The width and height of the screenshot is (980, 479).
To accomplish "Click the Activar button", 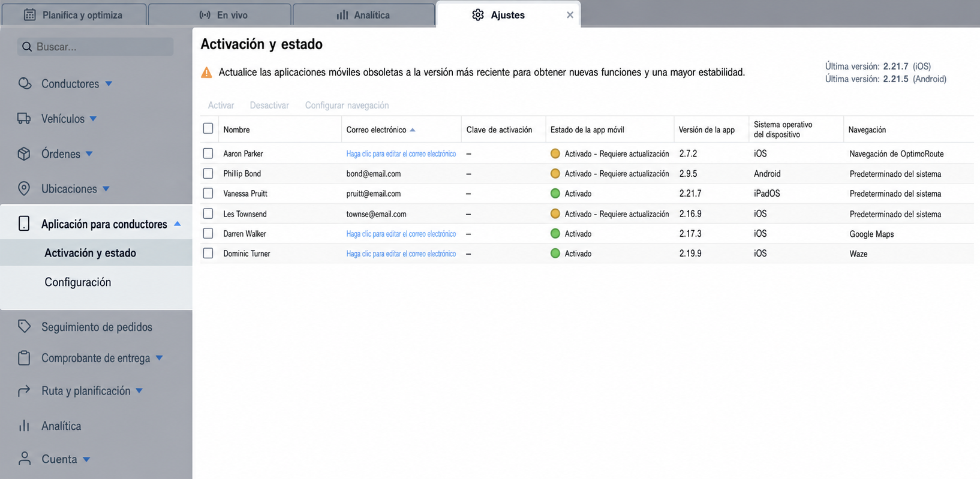I will [x=221, y=106].
